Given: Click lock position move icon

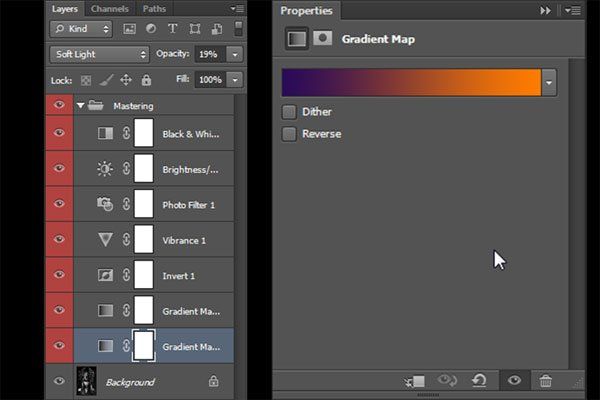Looking at the screenshot, I should coord(126,80).
